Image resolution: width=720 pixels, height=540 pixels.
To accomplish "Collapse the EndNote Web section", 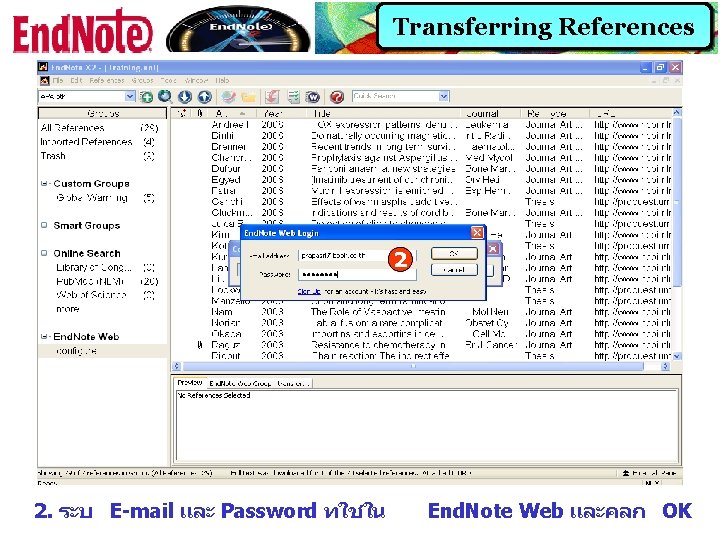I will (44, 337).
